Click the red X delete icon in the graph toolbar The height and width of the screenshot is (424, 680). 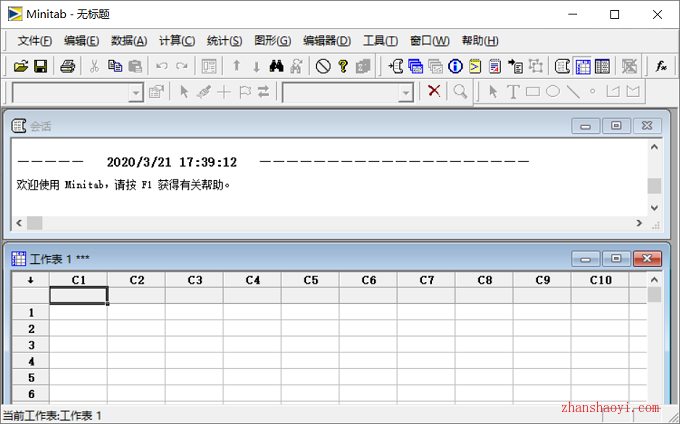coord(434,91)
